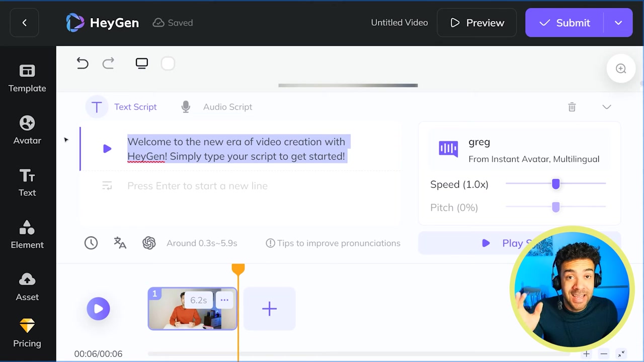Click the orange playhead marker
The image size is (644, 362).
(x=238, y=269)
